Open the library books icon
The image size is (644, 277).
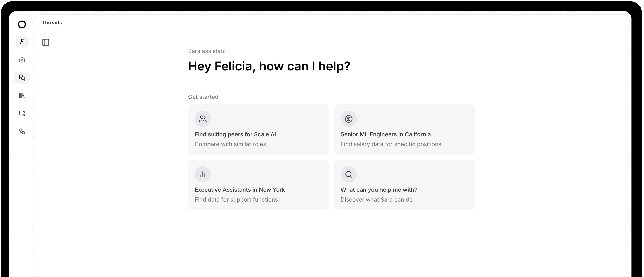pos(22,96)
